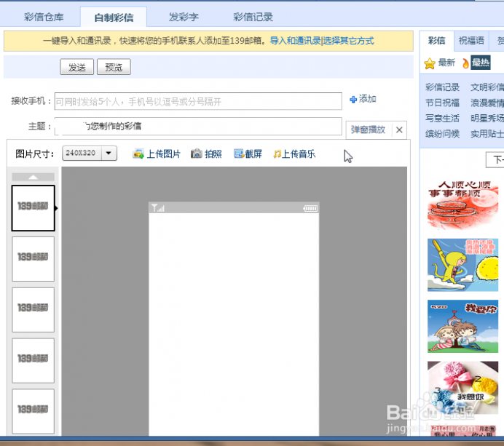Image resolution: width=504 pixels, height=446 pixels.
Task: Switch to the 祝福语 tab
Action: (471, 41)
